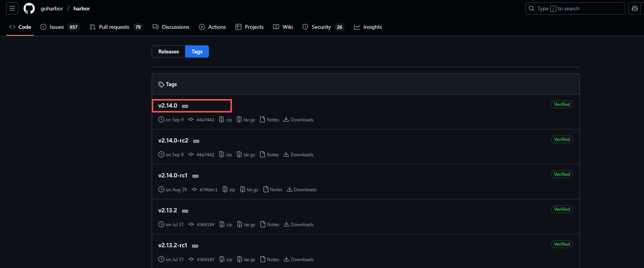Open Notes for v2.13.2
The height and width of the screenshot is (268, 644).
pyautogui.click(x=270, y=225)
